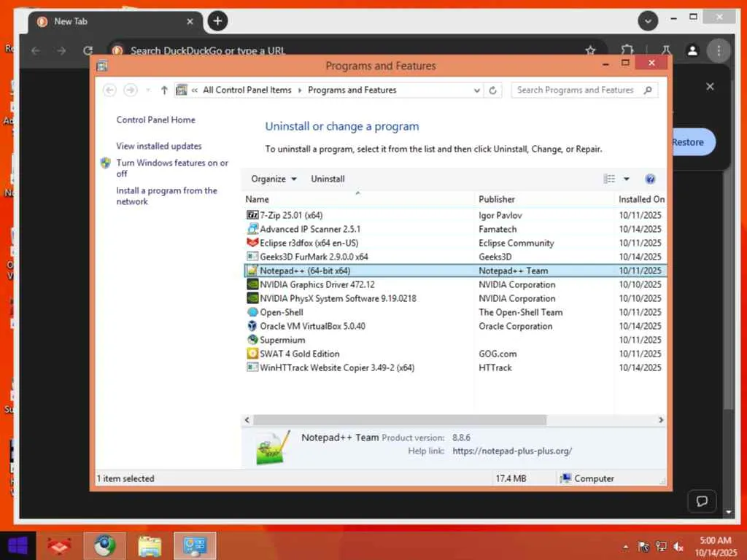Click the Control Panel forward arrow
The width and height of the screenshot is (747, 560).
131,90
